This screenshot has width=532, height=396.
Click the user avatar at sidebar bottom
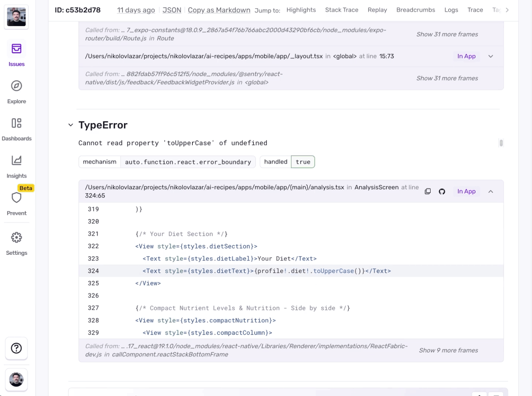tap(16, 379)
